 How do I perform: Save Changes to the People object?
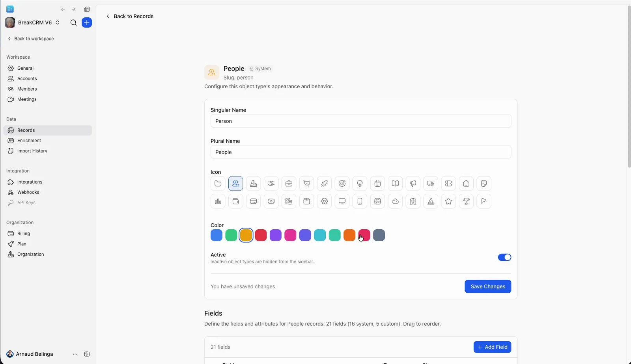pos(488,286)
